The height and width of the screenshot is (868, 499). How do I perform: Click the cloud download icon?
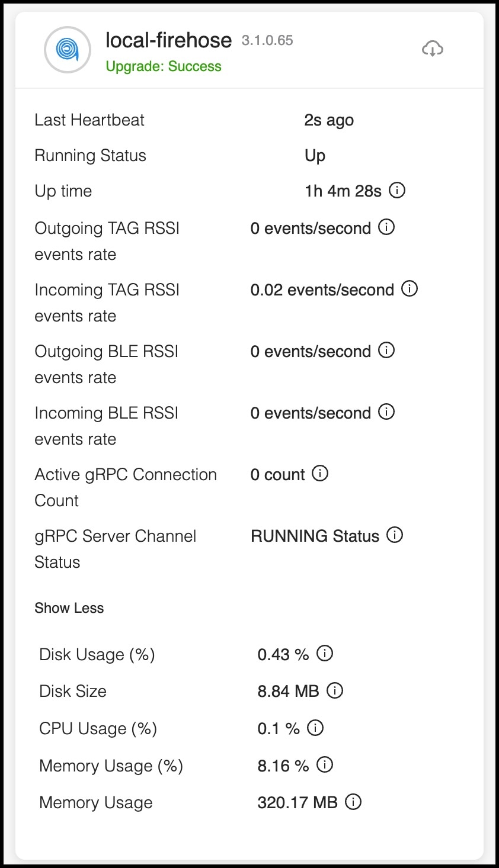point(433,49)
